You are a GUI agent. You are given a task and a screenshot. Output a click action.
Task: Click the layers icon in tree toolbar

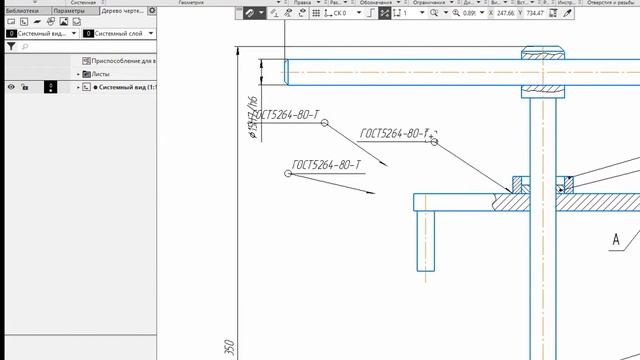[37, 22]
